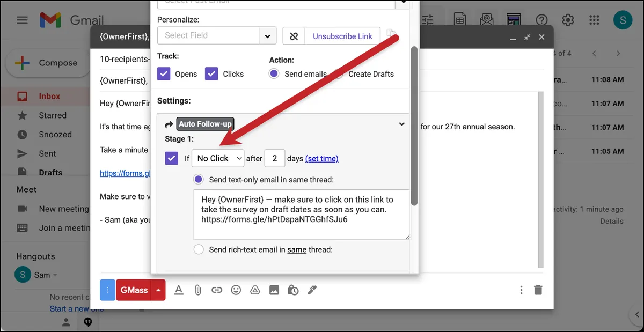Insert photo in compose toolbar
The width and height of the screenshot is (644, 332).
(274, 290)
